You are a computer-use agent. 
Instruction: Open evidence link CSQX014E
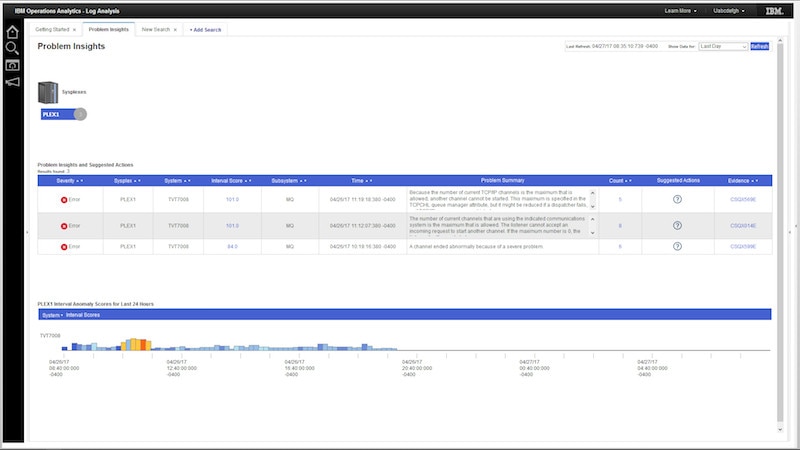click(x=743, y=226)
